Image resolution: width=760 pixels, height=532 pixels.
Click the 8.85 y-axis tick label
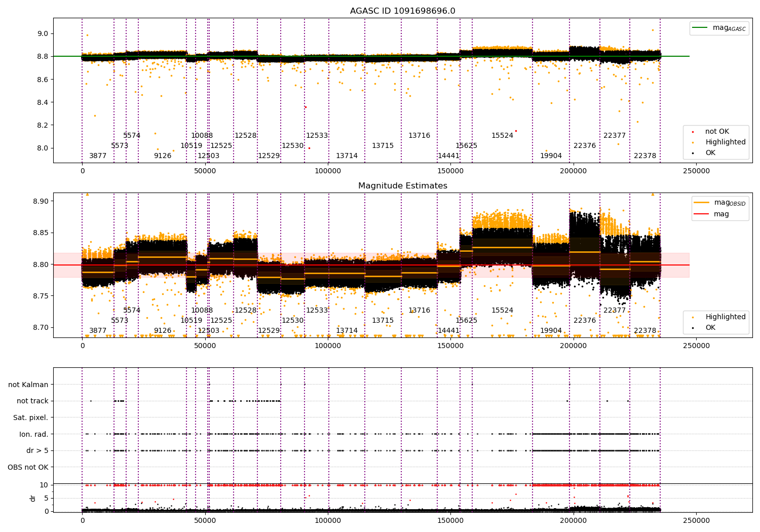point(41,233)
